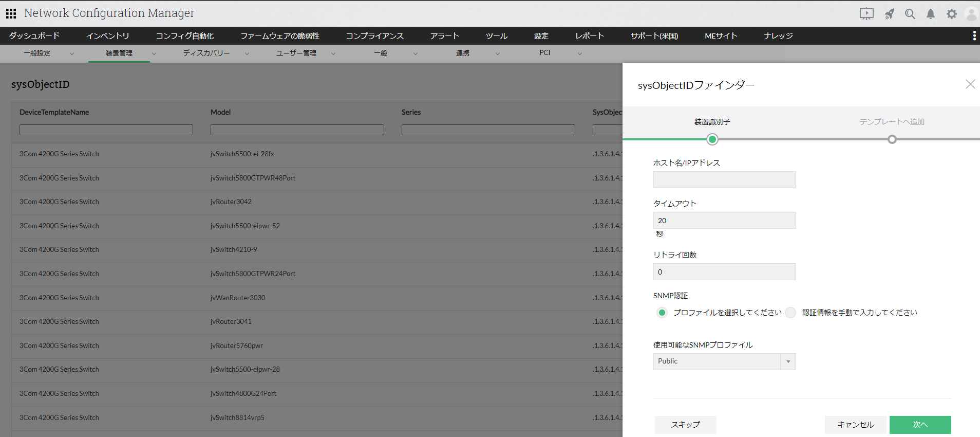Click the 装置識別子 step progress marker
This screenshot has height=437, width=980.
pyautogui.click(x=712, y=139)
